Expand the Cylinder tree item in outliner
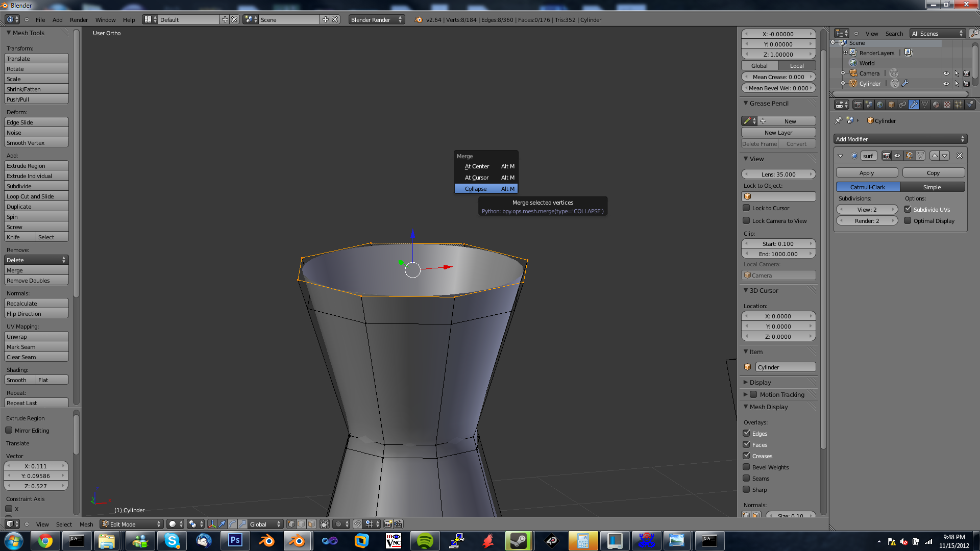 click(843, 83)
